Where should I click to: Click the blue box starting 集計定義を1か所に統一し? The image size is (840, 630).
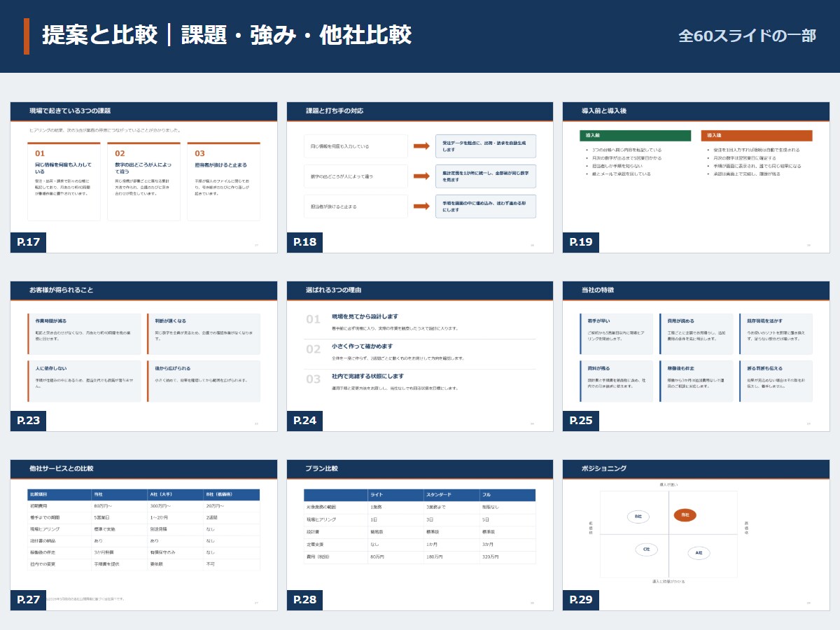pyautogui.click(x=486, y=176)
